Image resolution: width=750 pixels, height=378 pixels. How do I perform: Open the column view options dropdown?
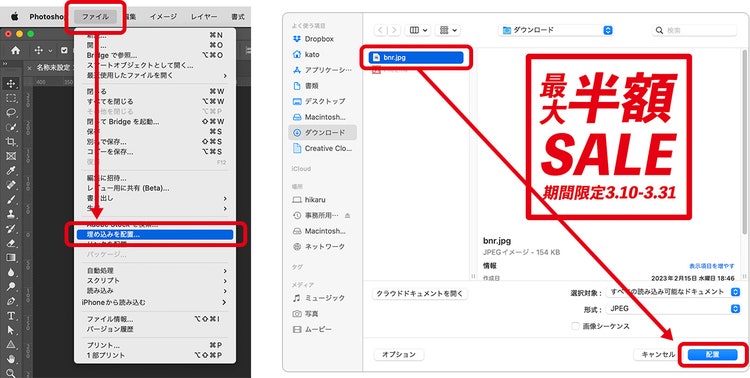[x=418, y=30]
